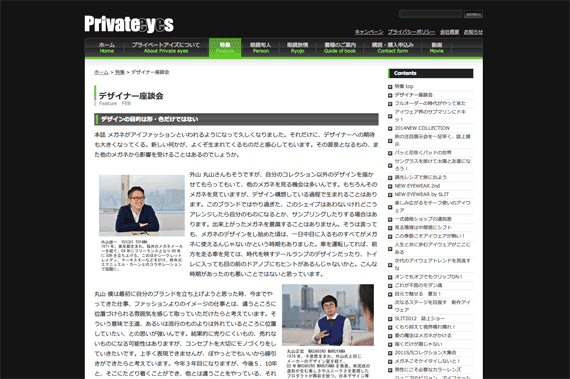This screenshot has width=570, height=379.
Task: Open the Movie menu item
Action: pos(437,48)
